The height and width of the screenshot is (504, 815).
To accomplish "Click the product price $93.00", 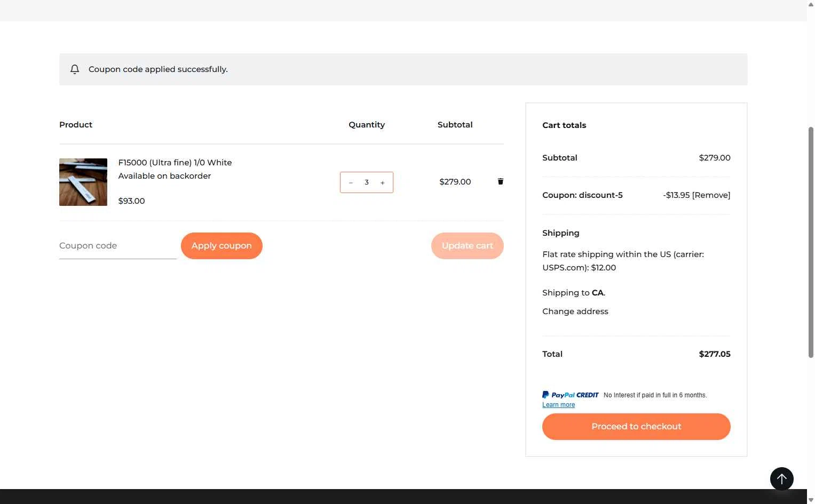I will tap(131, 201).
